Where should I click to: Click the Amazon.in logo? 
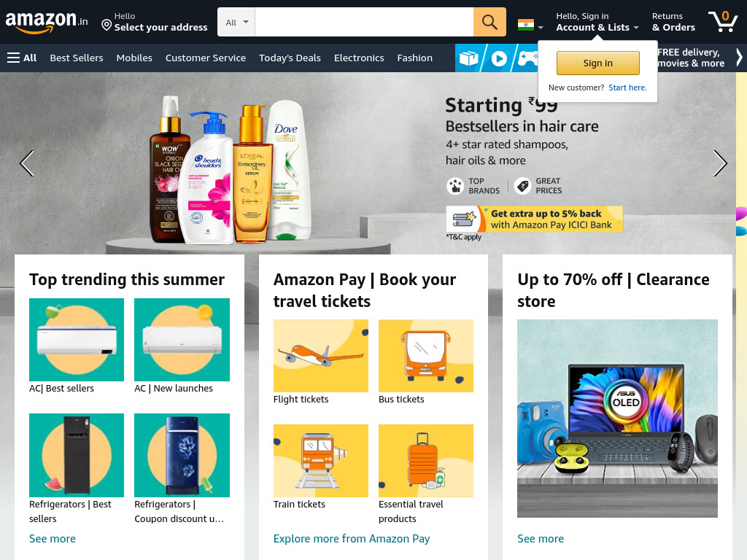click(46, 22)
